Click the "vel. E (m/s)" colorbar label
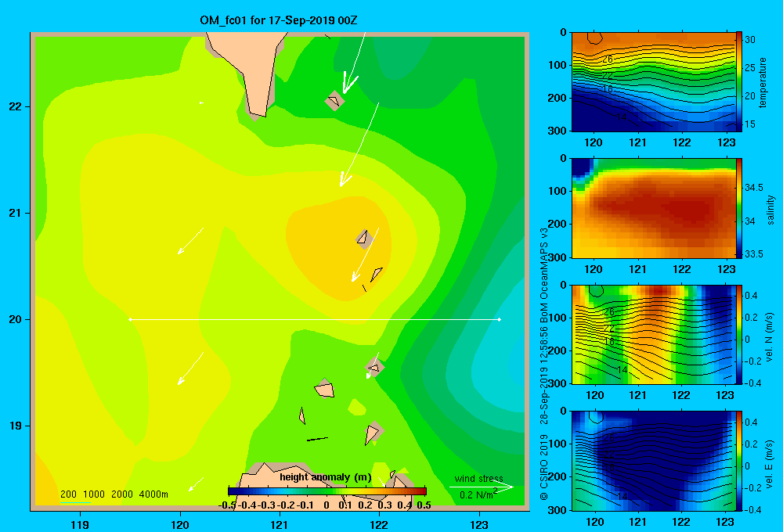 tap(770, 463)
